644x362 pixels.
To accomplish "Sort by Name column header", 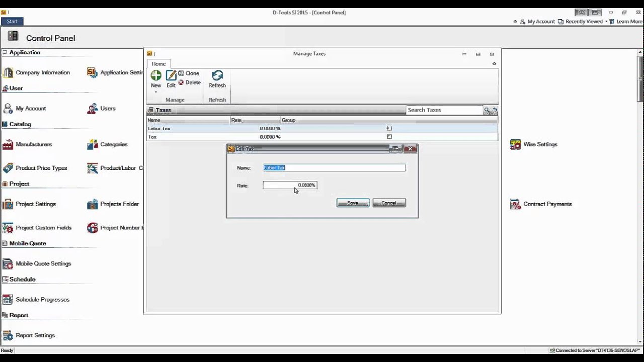I will click(188, 120).
